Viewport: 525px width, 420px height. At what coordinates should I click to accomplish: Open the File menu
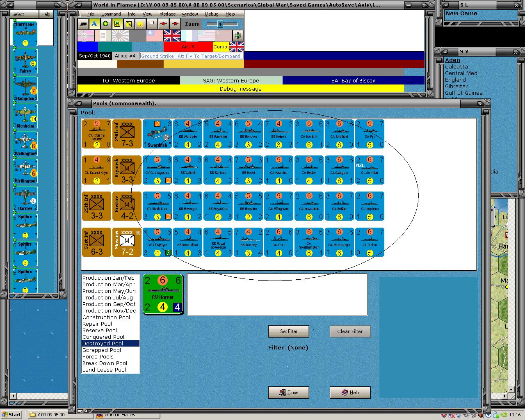click(x=91, y=14)
